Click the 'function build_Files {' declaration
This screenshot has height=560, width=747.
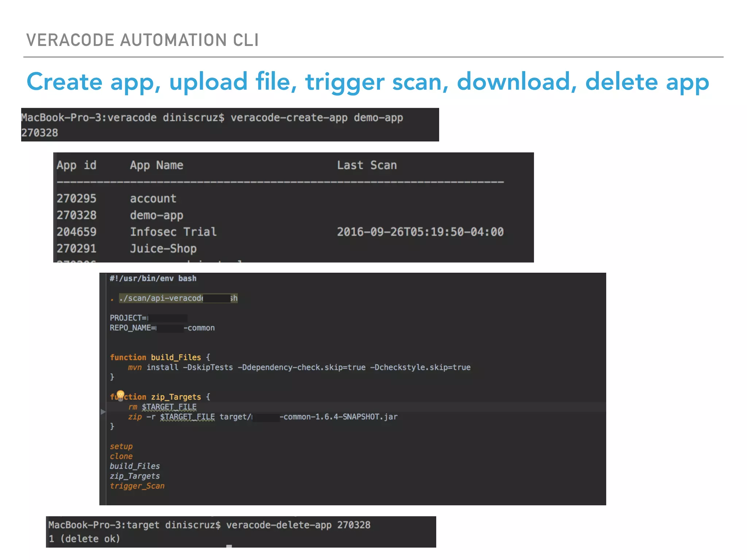click(x=160, y=357)
